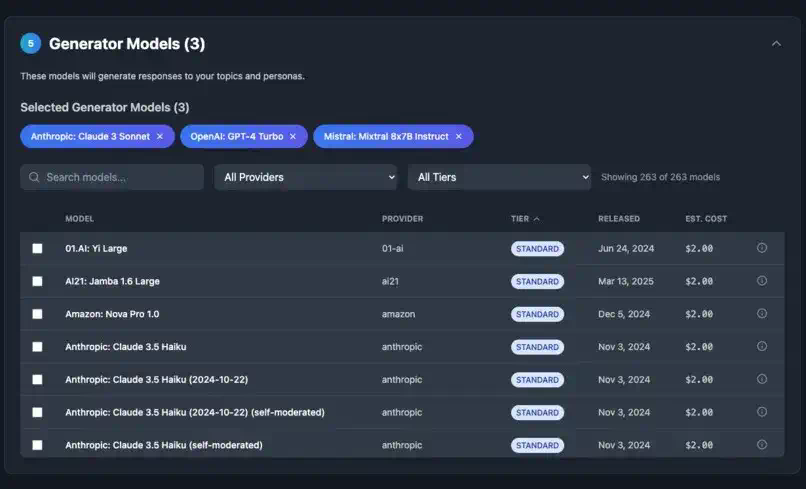Click the 01.AI: Yi Large model name
Viewport: 806px width, 489px height.
(x=96, y=248)
